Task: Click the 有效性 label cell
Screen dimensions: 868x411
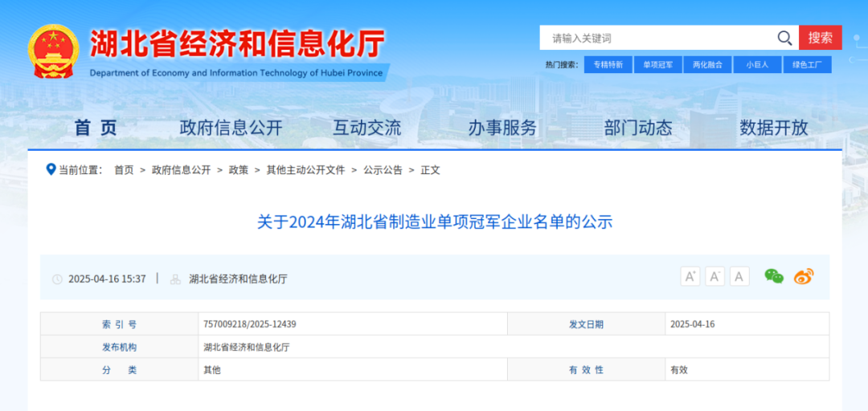Action: pyautogui.click(x=586, y=370)
